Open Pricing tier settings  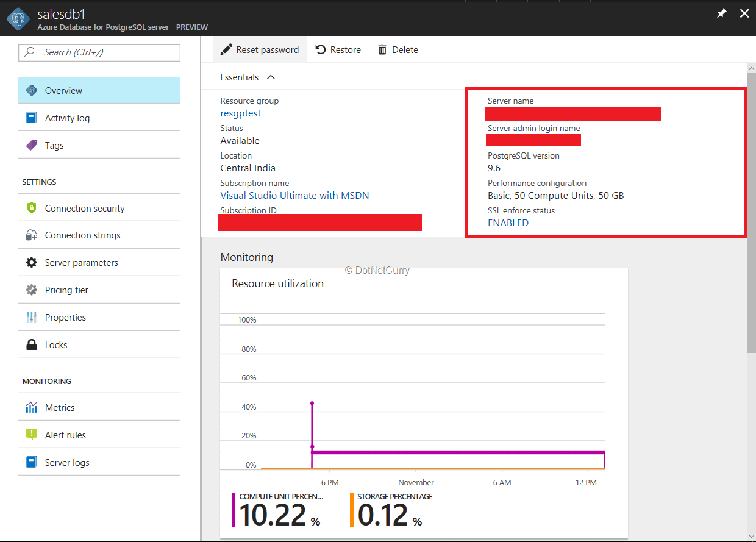[99, 290]
